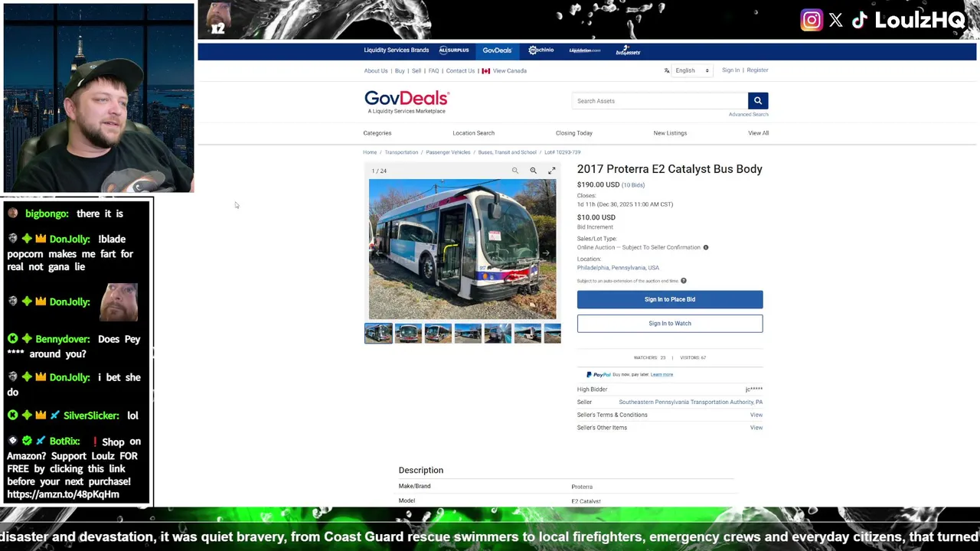This screenshot has height=551, width=980.
Task: Click the View Canada link
Action: tap(510, 70)
